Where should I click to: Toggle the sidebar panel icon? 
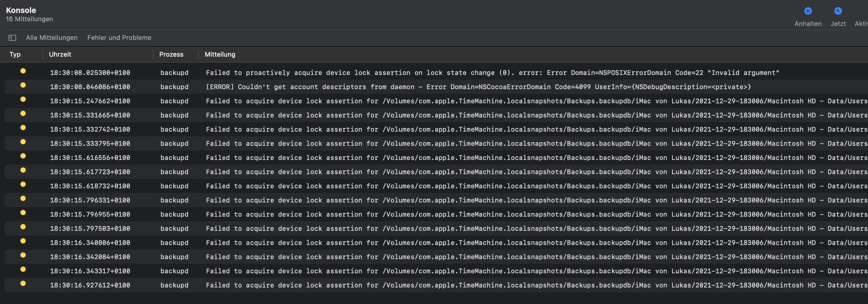(12, 38)
